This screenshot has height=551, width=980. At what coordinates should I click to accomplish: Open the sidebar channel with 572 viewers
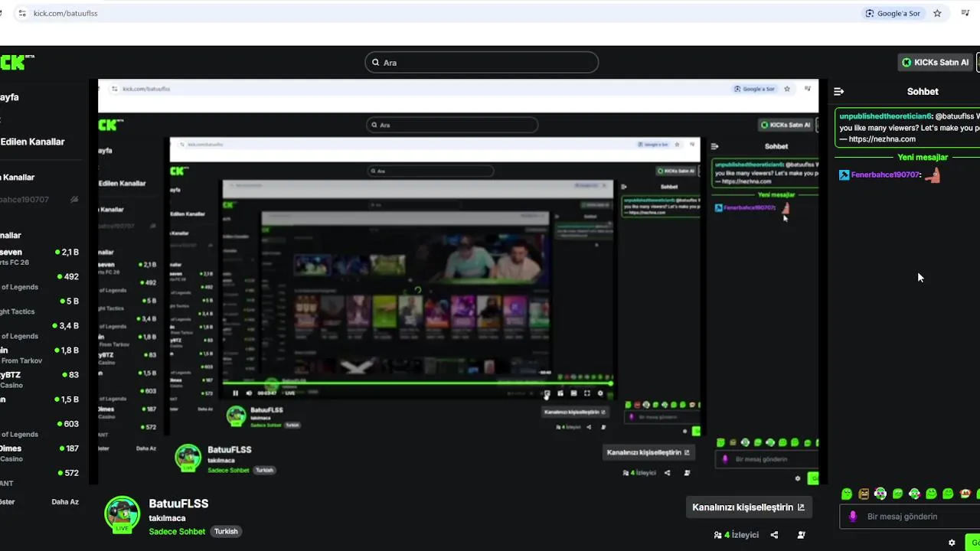coord(40,478)
